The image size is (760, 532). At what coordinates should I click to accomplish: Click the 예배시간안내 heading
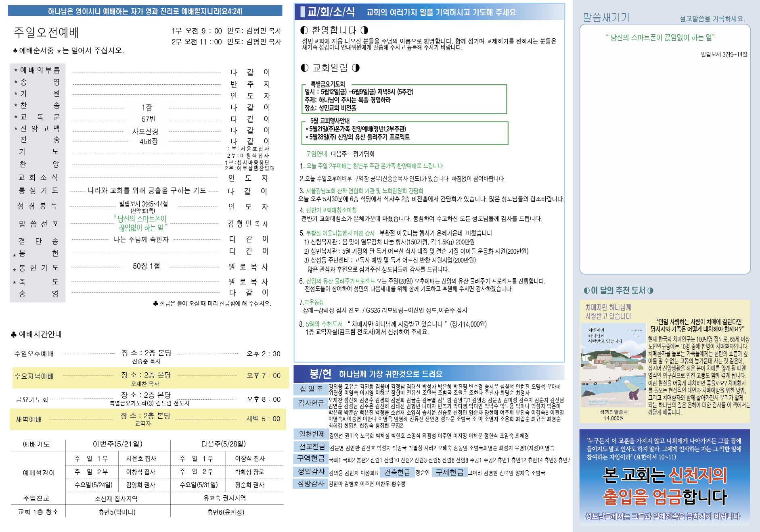click(36, 334)
